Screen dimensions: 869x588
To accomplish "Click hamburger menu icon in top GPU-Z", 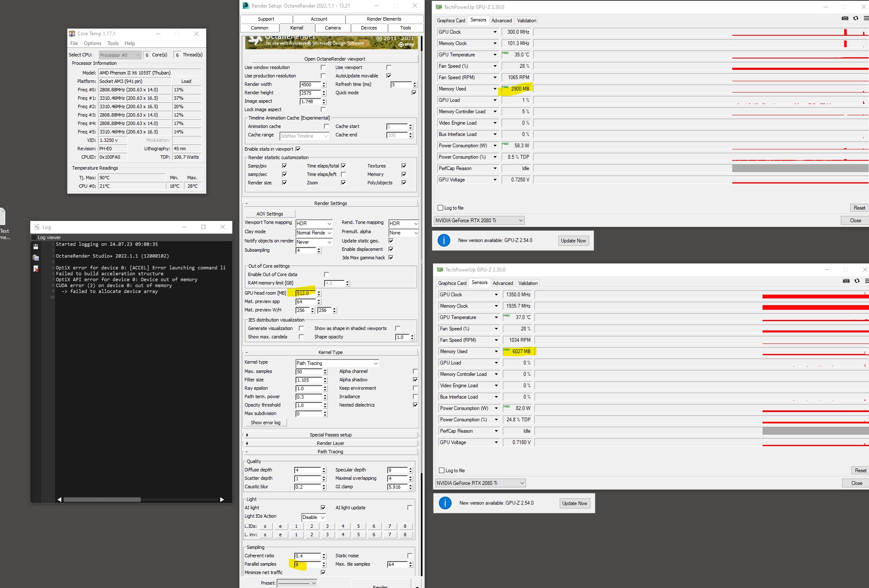I will (x=866, y=19).
